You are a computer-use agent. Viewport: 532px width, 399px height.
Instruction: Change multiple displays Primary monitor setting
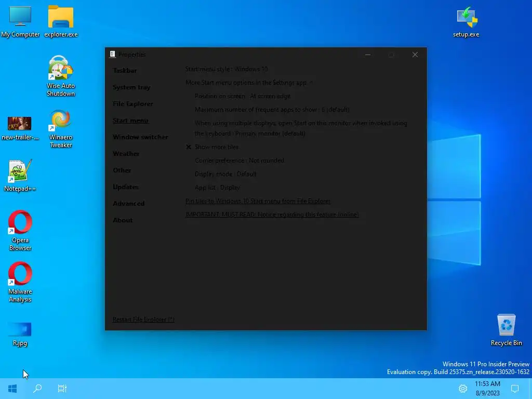[301, 128]
